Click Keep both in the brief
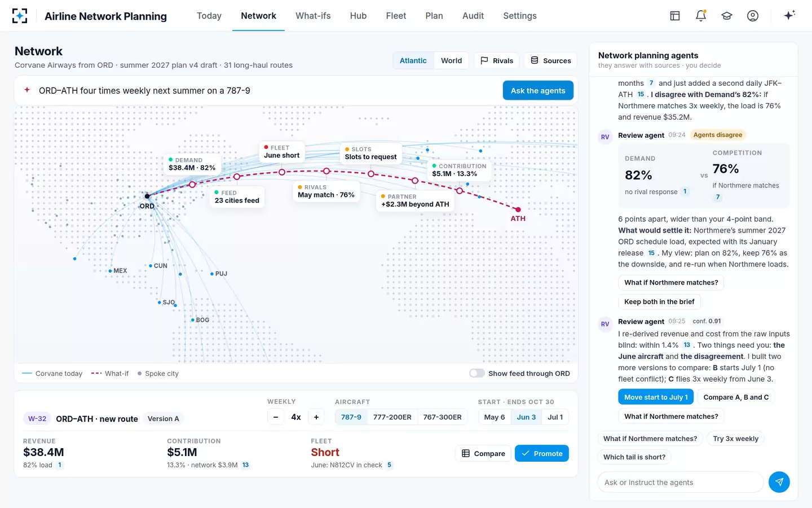The image size is (812, 508). click(659, 301)
